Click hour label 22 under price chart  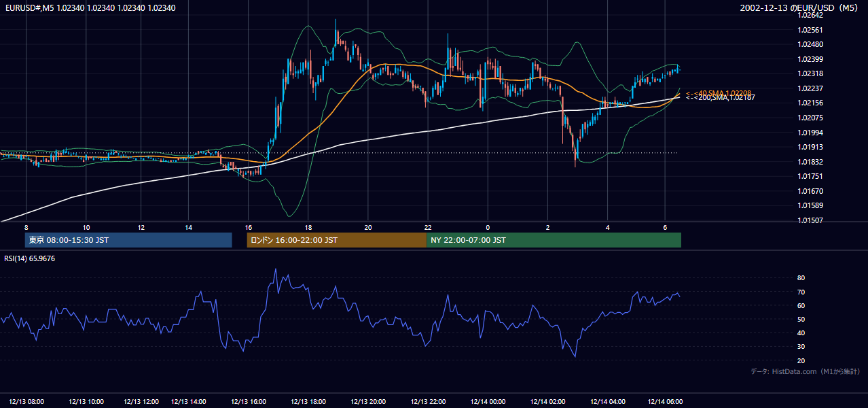[x=428, y=227]
